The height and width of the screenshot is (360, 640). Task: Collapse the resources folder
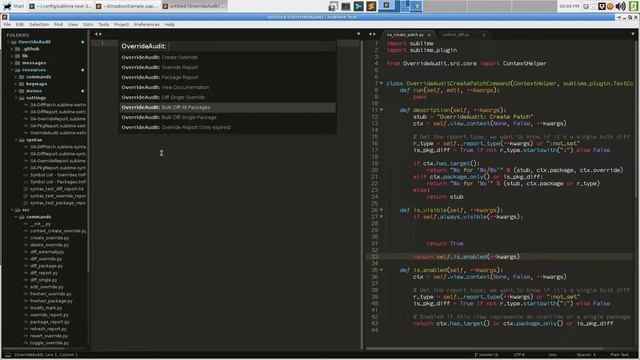point(12,70)
